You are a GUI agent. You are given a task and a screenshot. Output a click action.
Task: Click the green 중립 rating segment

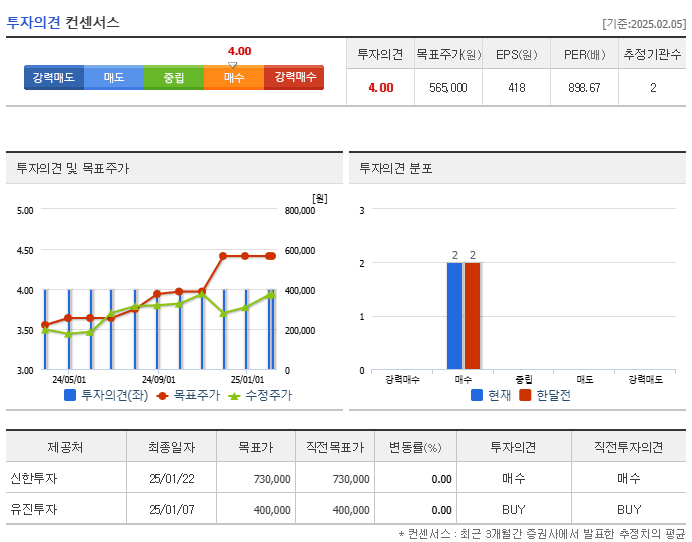coord(174,78)
